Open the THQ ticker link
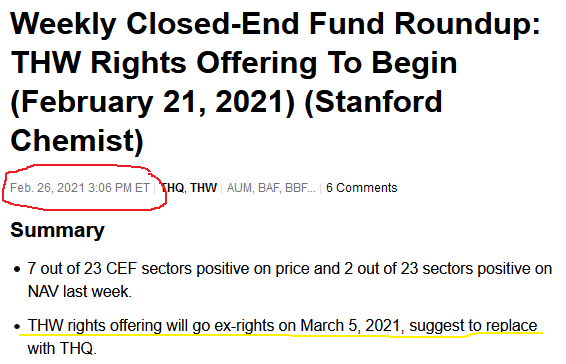Image resolution: width=566 pixels, height=364 pixels. tap(173, 188)
